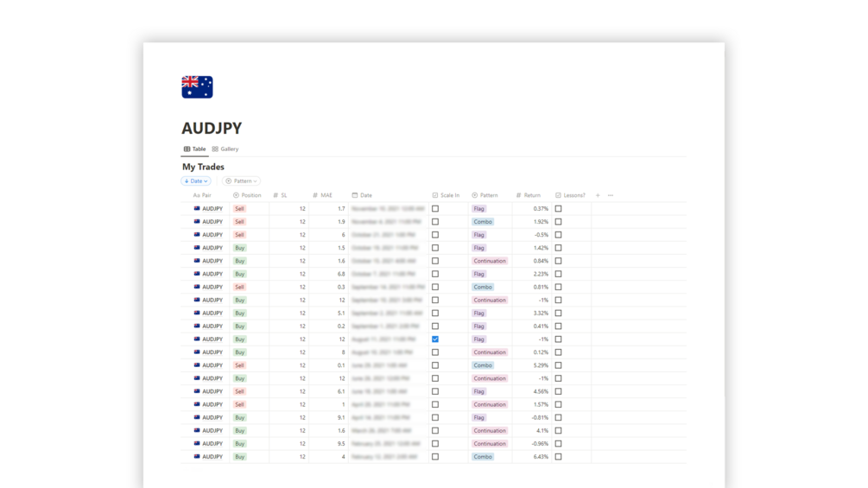The height and width of the screenshot is (488, 868).
Task: Check Lessons? for the -0.96% return row
Action: coord(558,444)
